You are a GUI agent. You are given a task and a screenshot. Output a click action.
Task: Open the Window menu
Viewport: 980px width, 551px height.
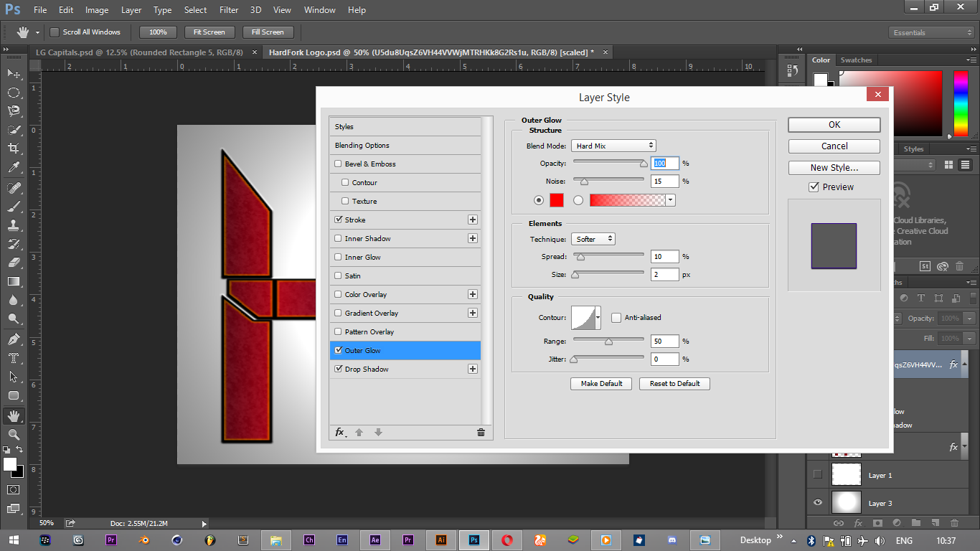[319, 10]
